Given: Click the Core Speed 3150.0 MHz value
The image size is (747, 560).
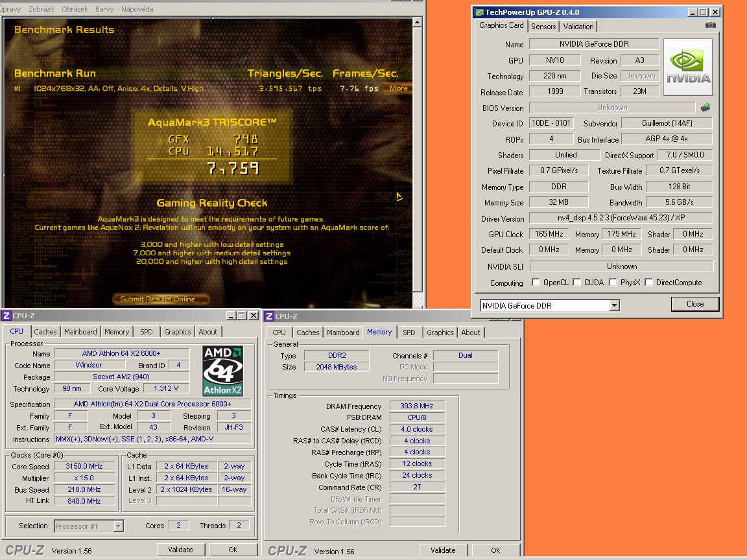Looking at the screenshot, I should pos(84,466).
